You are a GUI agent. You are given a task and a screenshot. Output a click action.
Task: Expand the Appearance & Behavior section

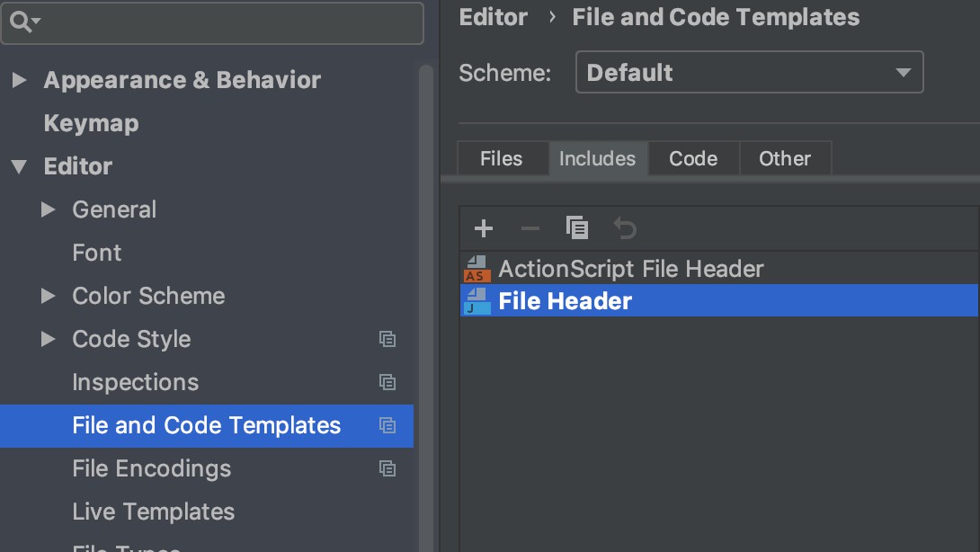coord(19,80)
